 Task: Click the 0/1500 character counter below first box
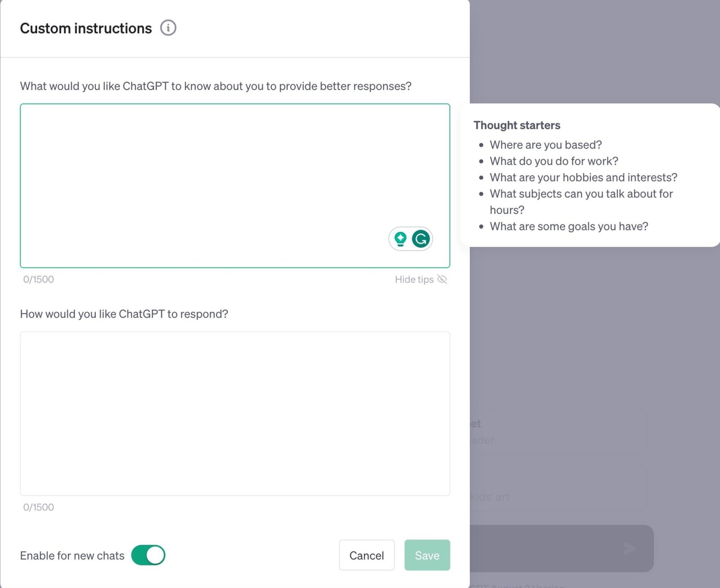[38, 279]
